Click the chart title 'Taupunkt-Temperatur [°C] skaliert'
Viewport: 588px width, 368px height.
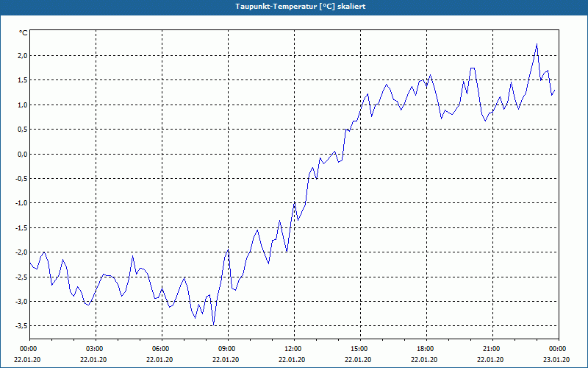coord(300,7)
